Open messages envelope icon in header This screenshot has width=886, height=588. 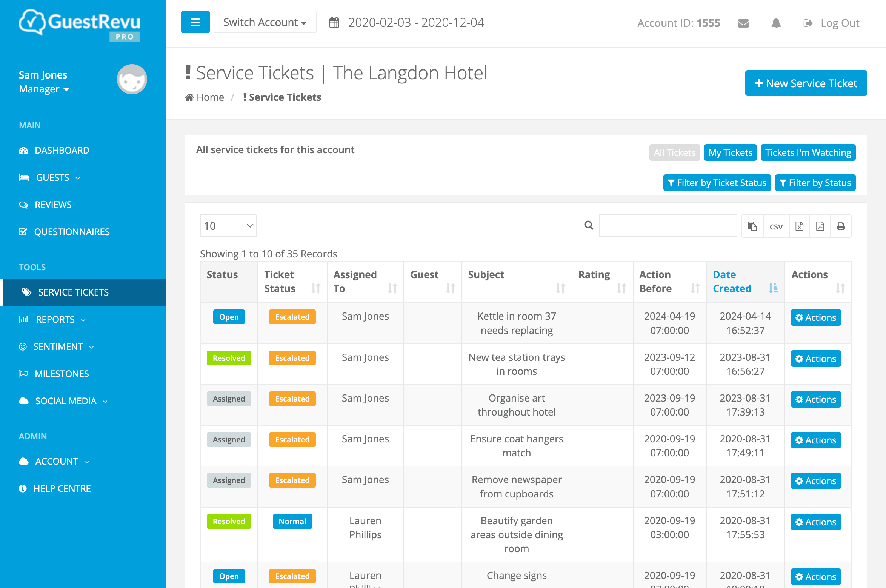point(743,23)
